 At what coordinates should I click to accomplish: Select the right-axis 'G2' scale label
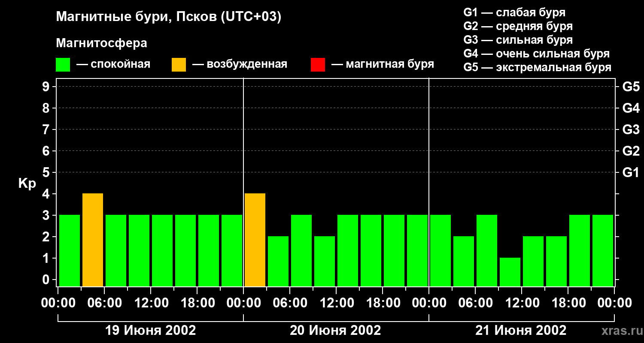pos(631,151)
